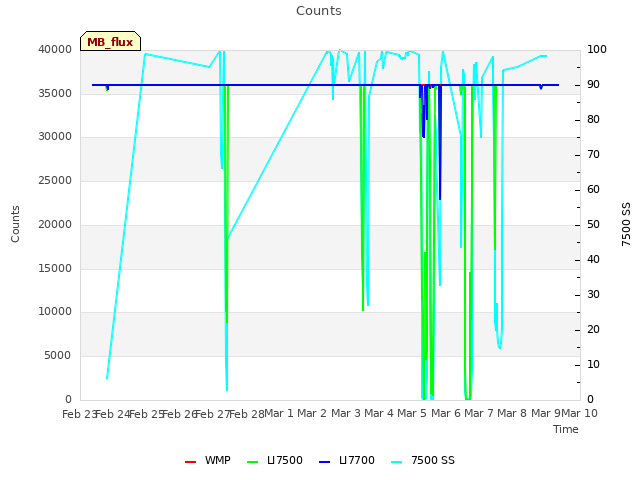Click the 25000 left axis tick label
Image resolution: width=640 pixels, height=480 pixels.
(x=55, y=180)
